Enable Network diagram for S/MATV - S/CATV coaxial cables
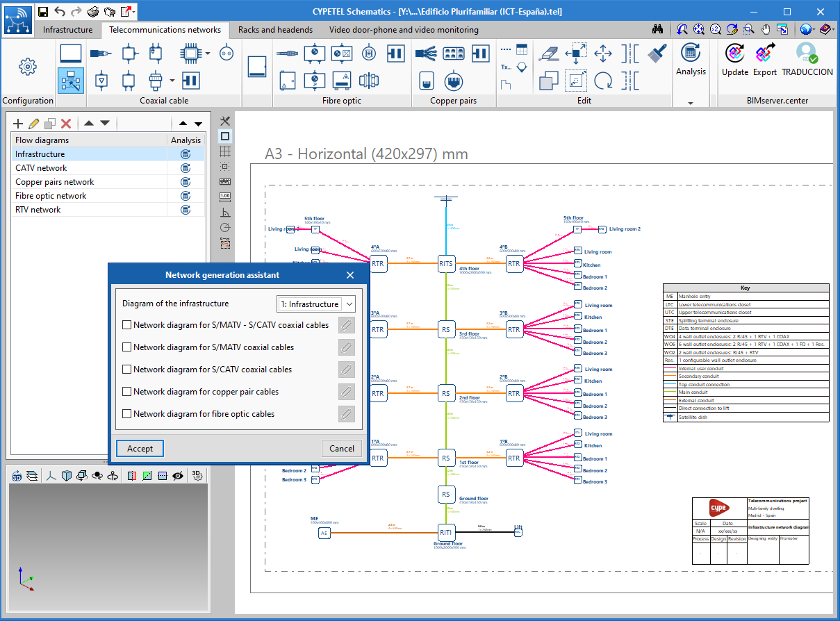The width and height of the screenshot is (840, 621). click(x=126, y=324)
